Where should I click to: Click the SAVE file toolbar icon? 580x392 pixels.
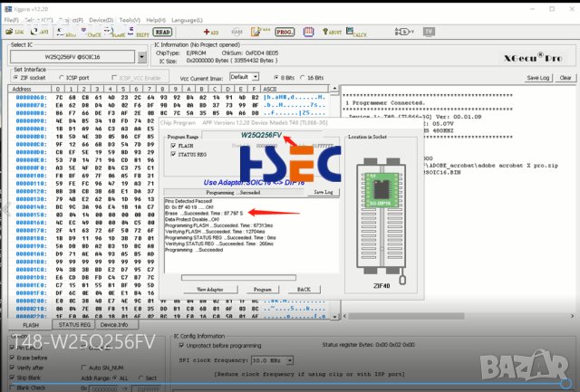[x=40, y=32]
